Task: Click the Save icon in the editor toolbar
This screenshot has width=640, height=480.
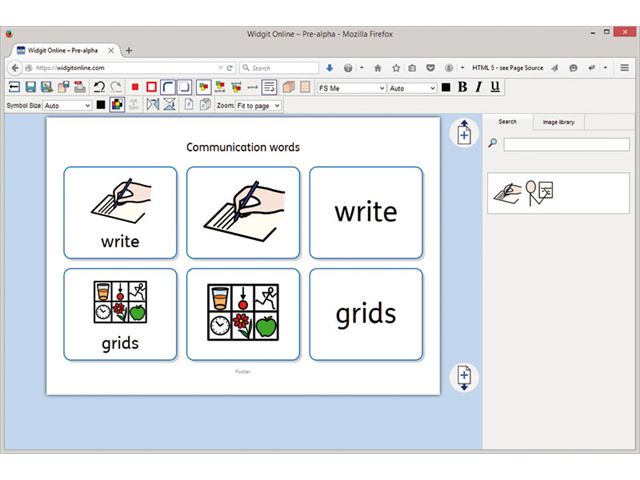Action: click(x=31, y=87)
